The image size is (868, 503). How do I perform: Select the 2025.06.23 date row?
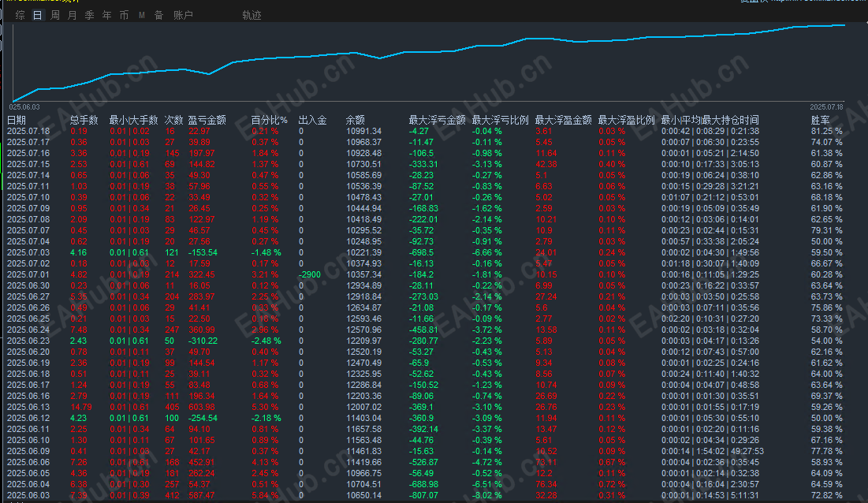pos(28,341)
